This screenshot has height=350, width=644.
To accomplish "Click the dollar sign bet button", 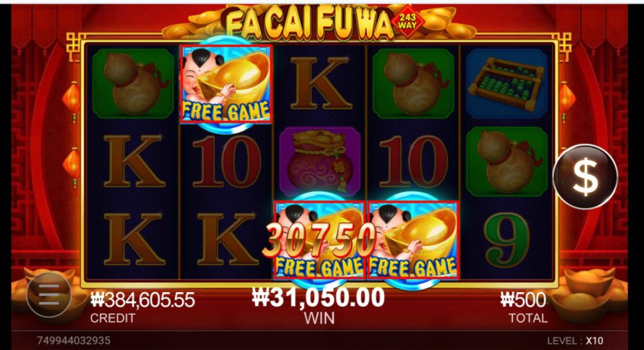I will [x=585, y=177].
